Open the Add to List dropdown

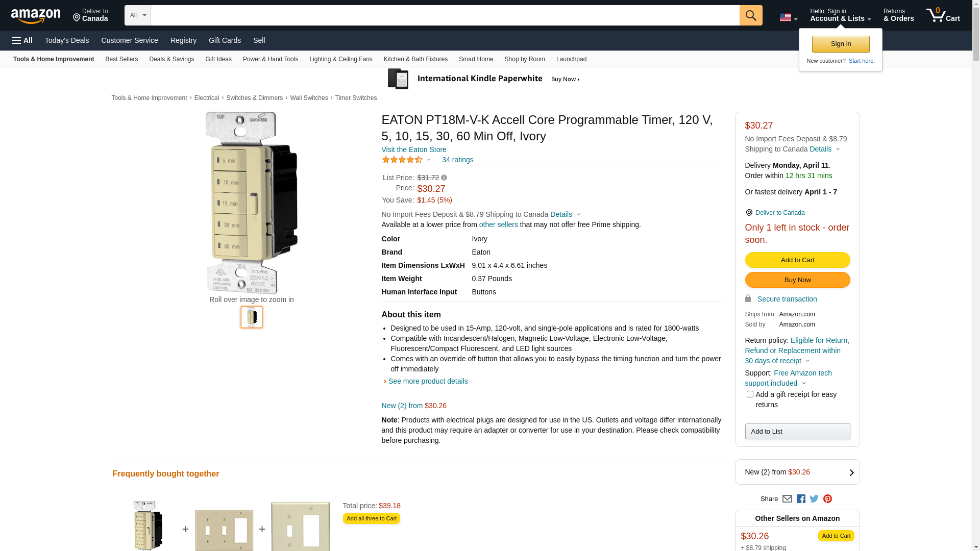coord(797,432)
